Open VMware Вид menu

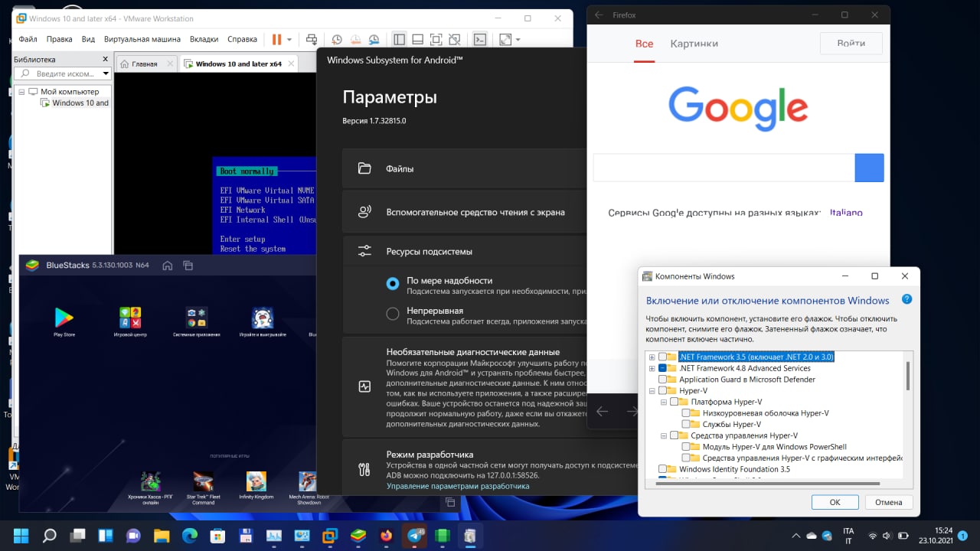pyautogui.click(x=88, y=39)
